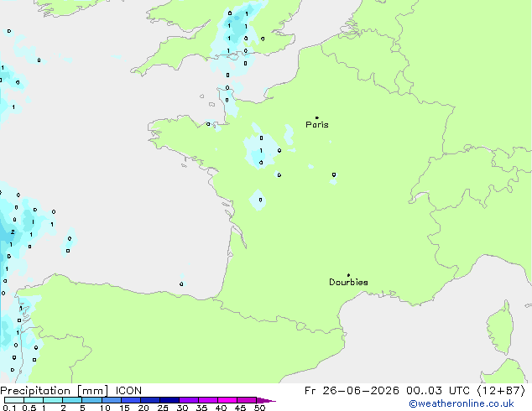The width and height of the screenshot is (532, 411).
Task: Click the legend value 0.5
Action: [x=29, y=408]
